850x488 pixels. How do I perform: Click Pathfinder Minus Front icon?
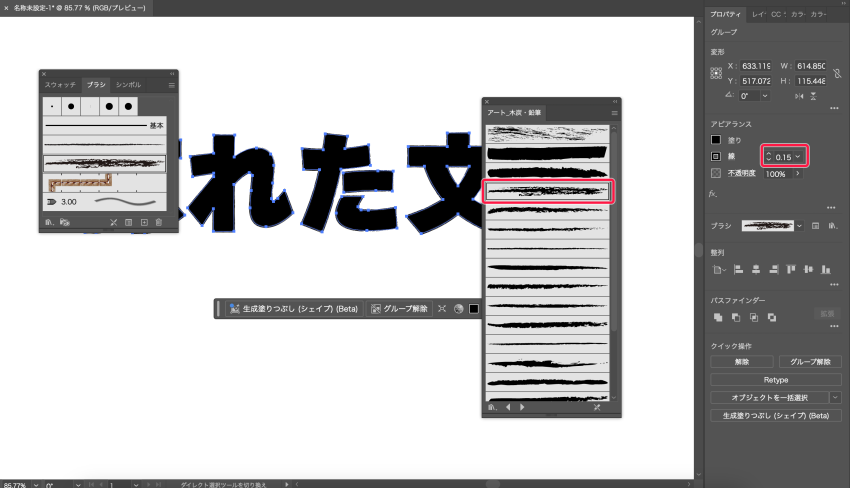coord(736,317)
